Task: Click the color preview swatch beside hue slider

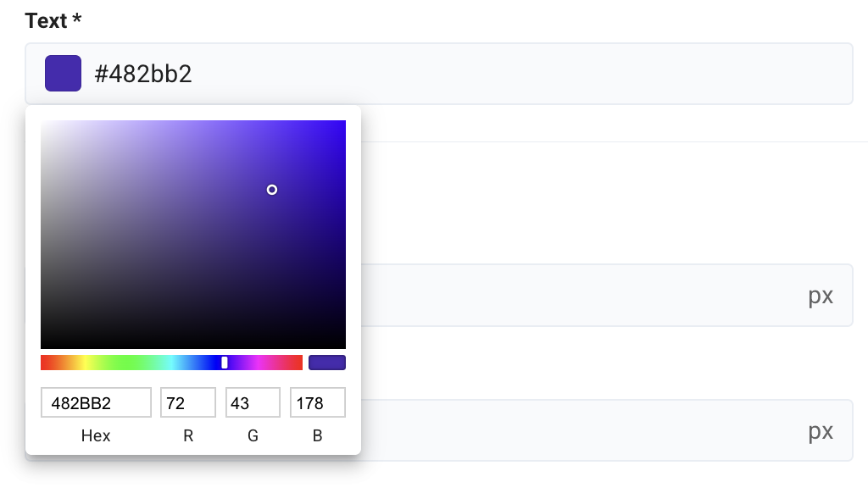Action: point(326,363)
